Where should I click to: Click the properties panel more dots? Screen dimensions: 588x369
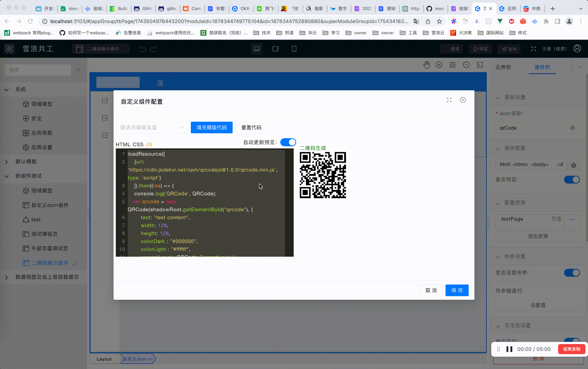click(x=580, y=67)
